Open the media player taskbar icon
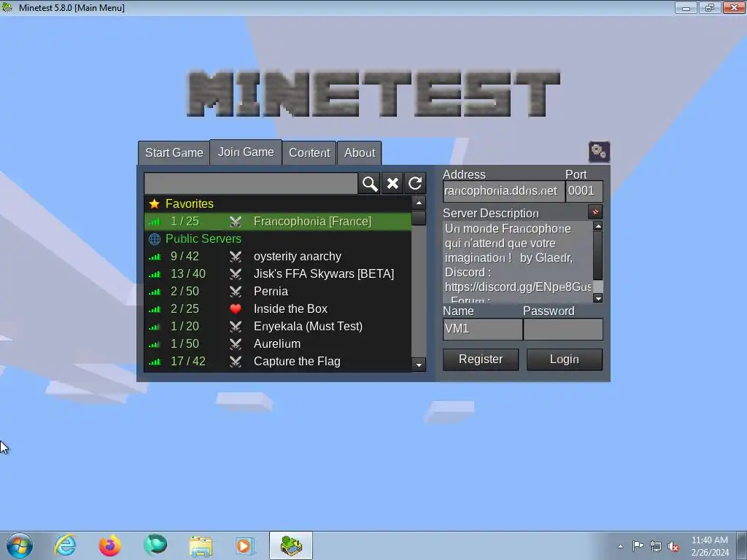 (x=245, y=545)
